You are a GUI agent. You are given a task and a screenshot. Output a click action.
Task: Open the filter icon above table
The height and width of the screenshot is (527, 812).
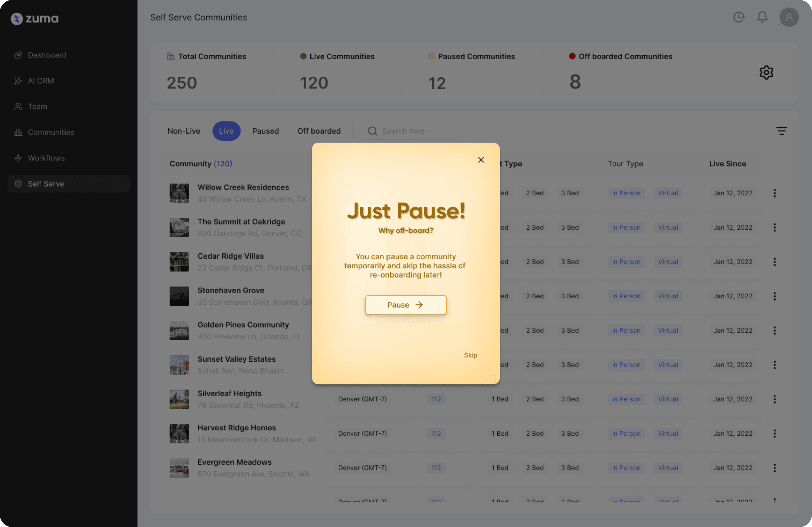781,131
